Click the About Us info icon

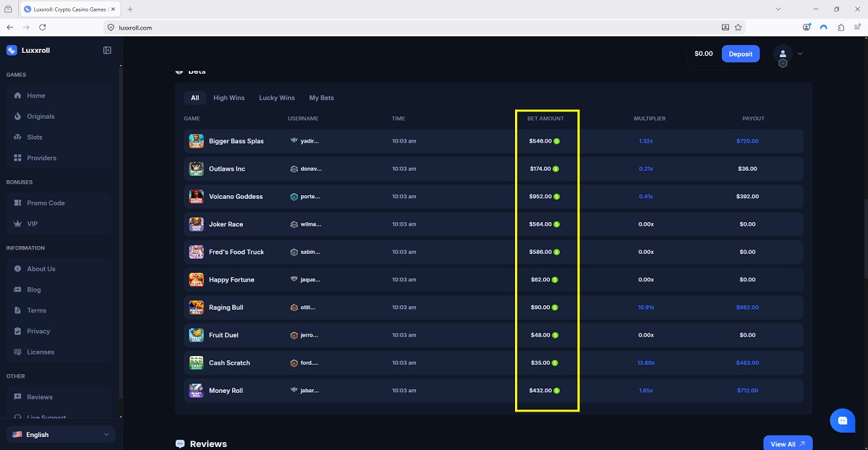coord(18,269)
